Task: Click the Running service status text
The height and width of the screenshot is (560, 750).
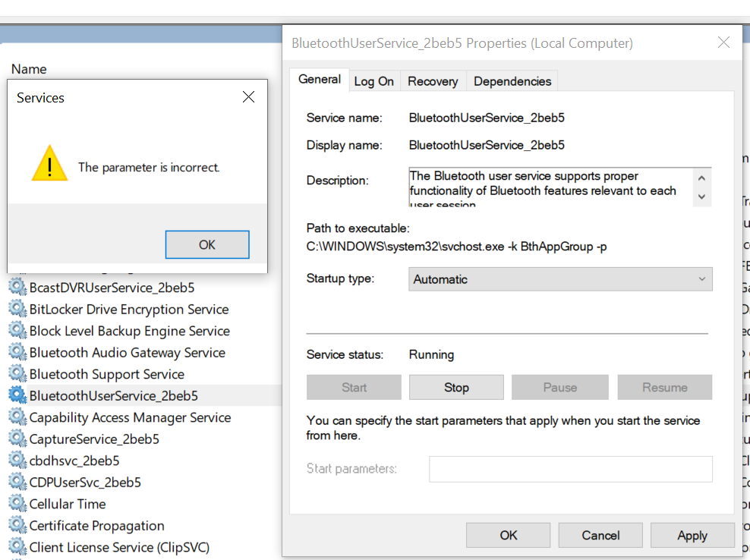Action: point(431,354)
